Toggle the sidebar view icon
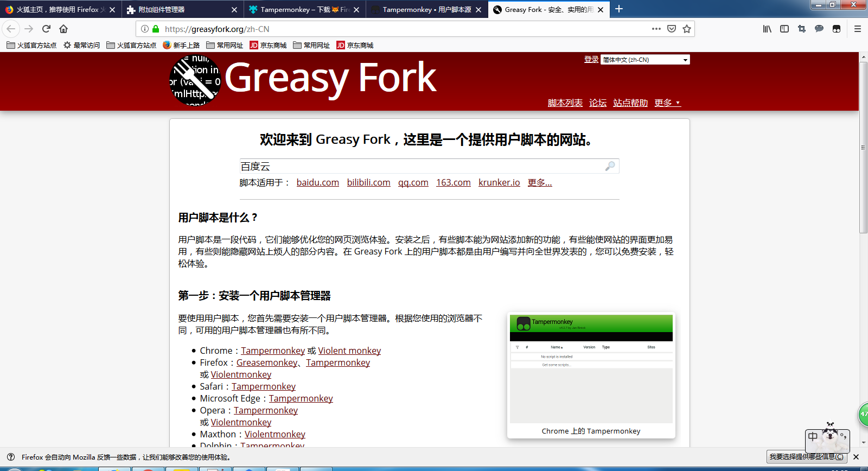The width and height of the screenshot is (868, 471). tap(784, 29)
